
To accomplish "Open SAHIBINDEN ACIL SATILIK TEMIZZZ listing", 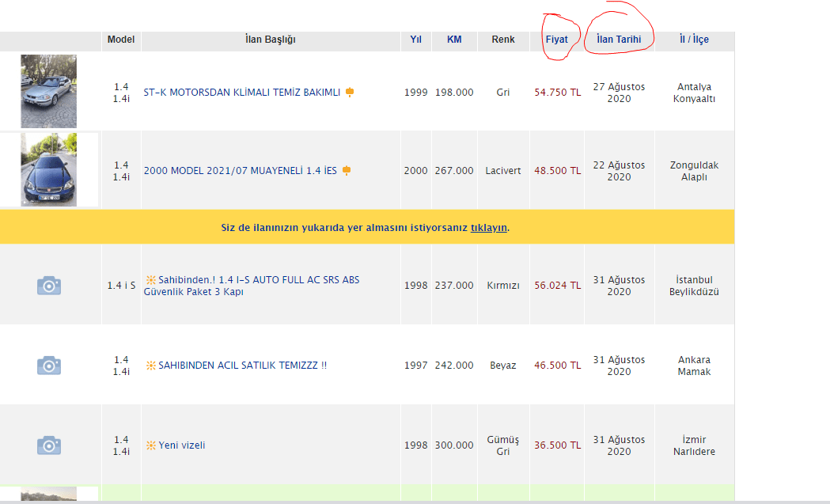I will click(x=242, y=366).
